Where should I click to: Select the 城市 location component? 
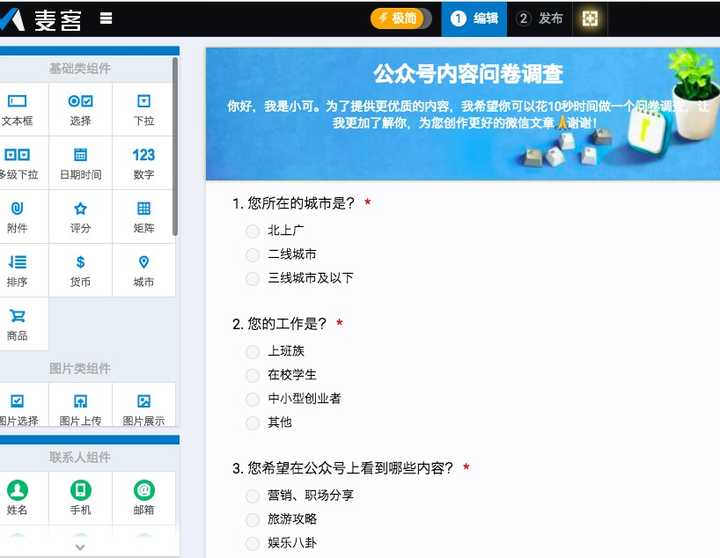(x=143, y=271)
